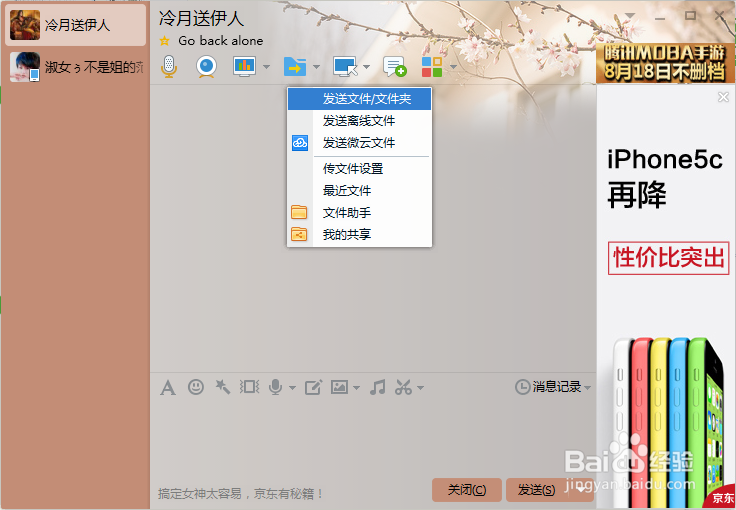This screenshot has height=510, width=736.
Task: Click the 腾讯MOBA手游 banner ad
Action: 665,63
